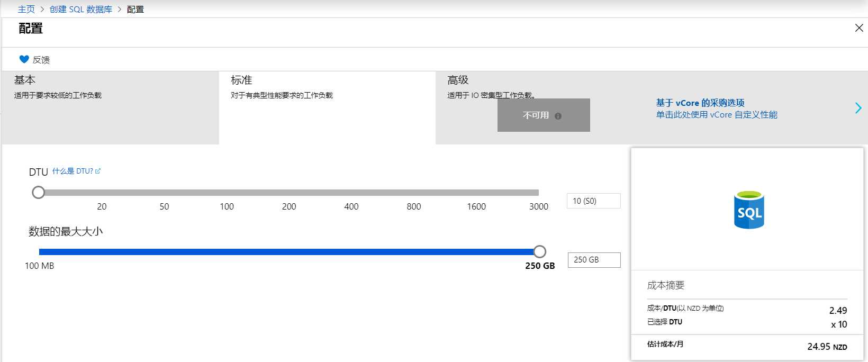Screen dimensions: 868x362
Task: Click the 已选择 DTU label
Action: coord(665,322)
